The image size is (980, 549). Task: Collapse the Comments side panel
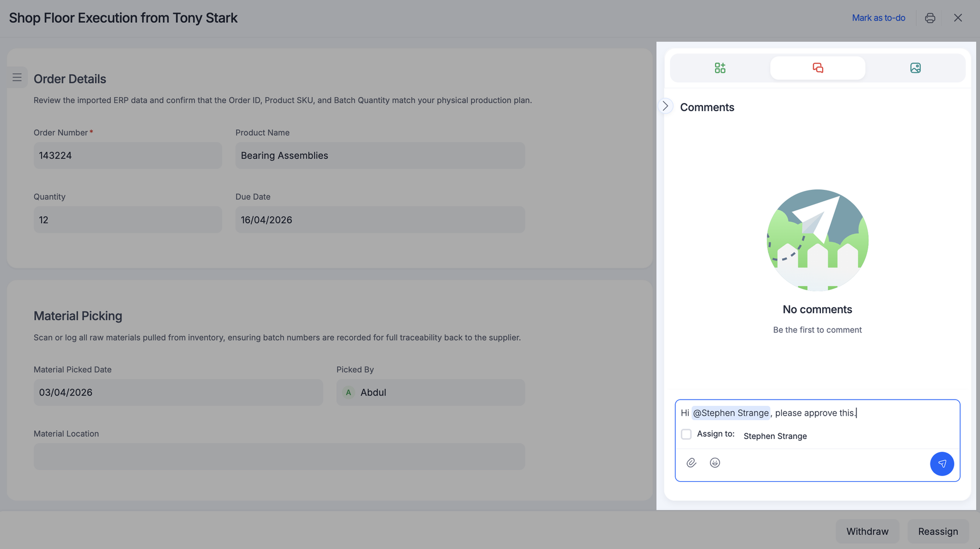pos(665,106)
